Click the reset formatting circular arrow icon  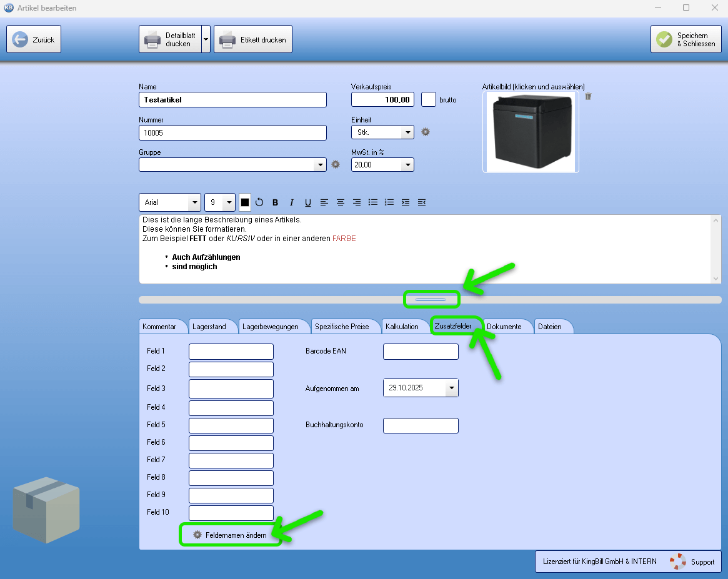(259, 202)
